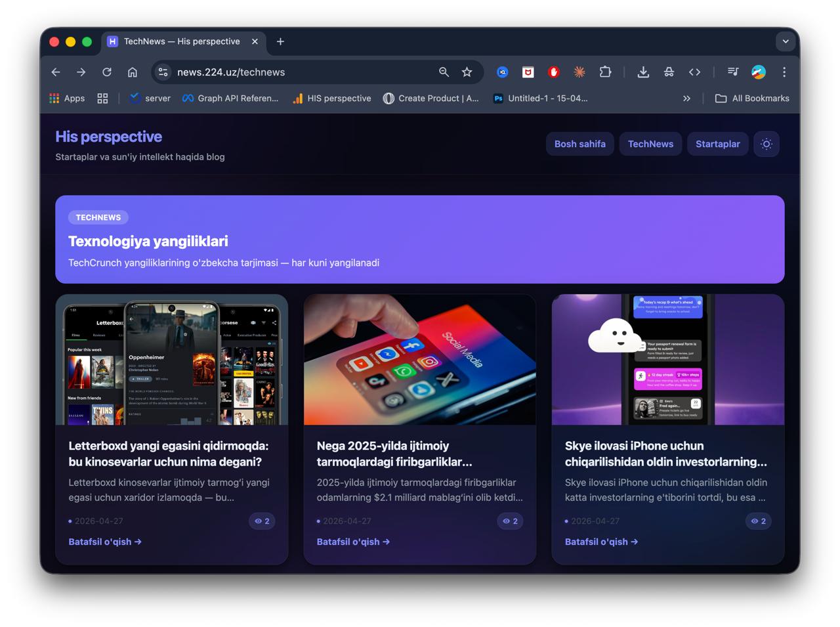This screenshot has height=627, width=840.
Task: Open the Skye ilovasi article thumbnail
Action: [667, 360]
